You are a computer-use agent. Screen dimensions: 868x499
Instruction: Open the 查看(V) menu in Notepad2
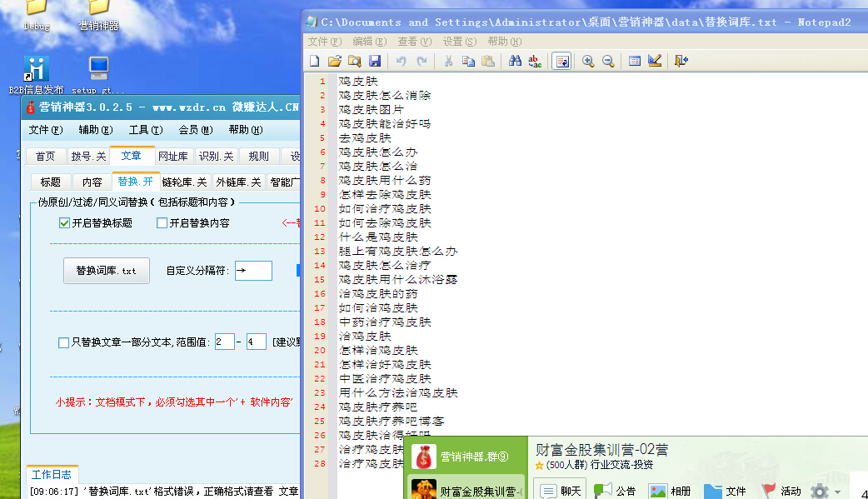(414, 41)
